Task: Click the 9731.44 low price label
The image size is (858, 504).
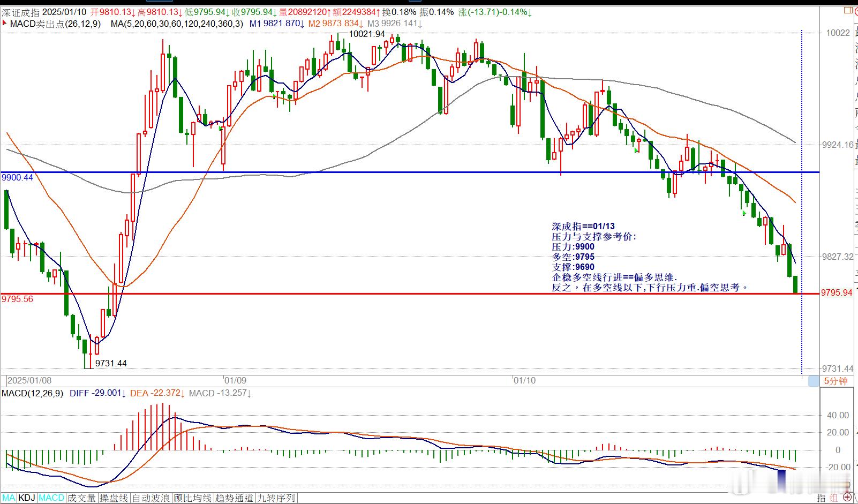Action: tap(111, 363)
